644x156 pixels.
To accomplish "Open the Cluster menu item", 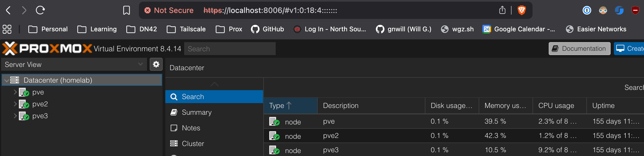I will pyautogui.click(x=193, y=144).
